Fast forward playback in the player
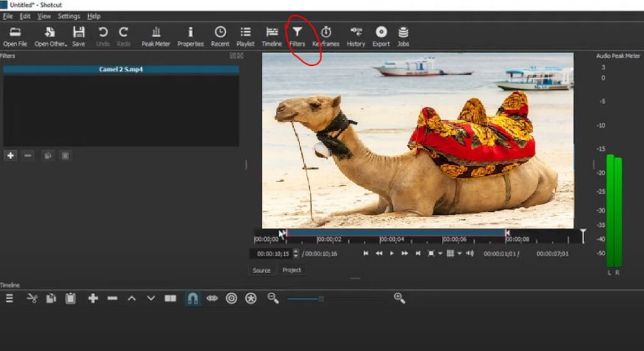The width and height of the screenshot is (644, 351). [x=404, y=253]
